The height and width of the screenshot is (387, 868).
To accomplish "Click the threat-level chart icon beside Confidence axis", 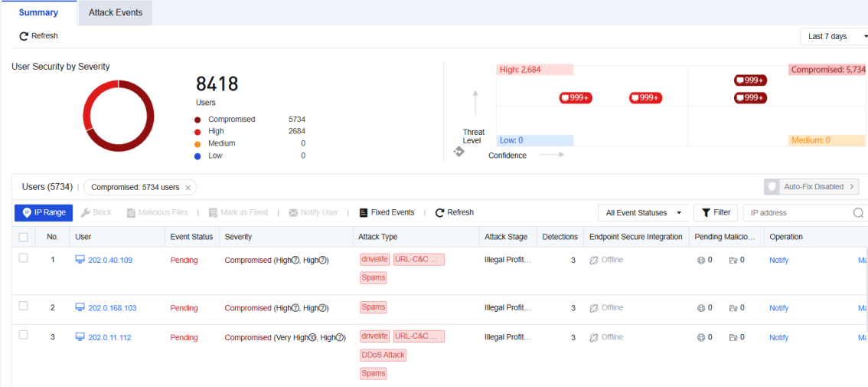I will (x=458, y=152).
